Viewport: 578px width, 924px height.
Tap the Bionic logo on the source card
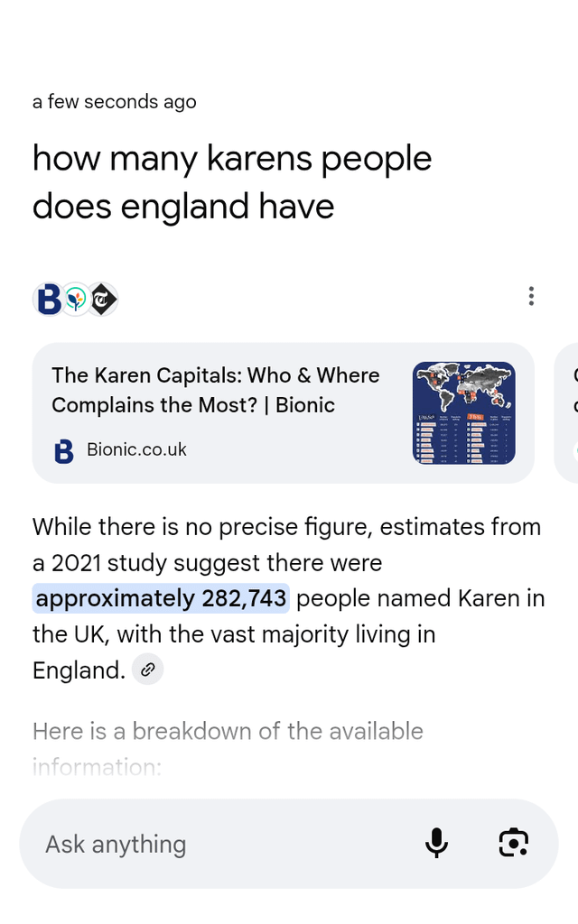coord(62,451)
